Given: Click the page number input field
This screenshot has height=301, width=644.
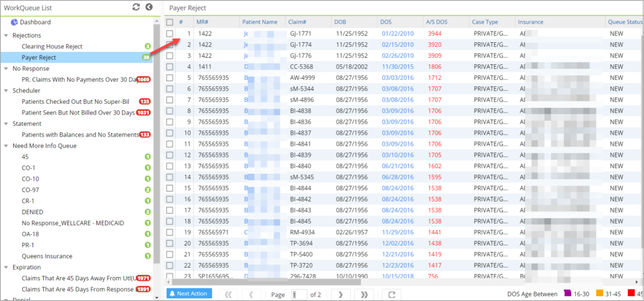Looking at the screenshot, I should point(299,294).
